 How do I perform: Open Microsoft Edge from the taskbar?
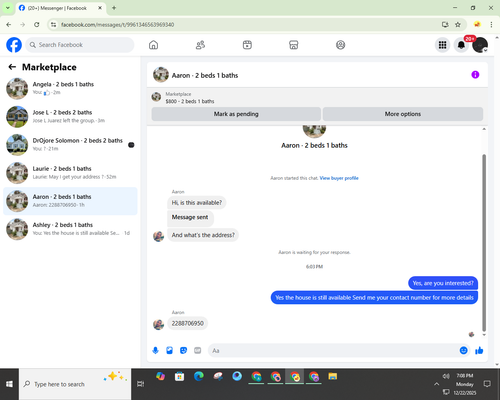click(199, 377)
